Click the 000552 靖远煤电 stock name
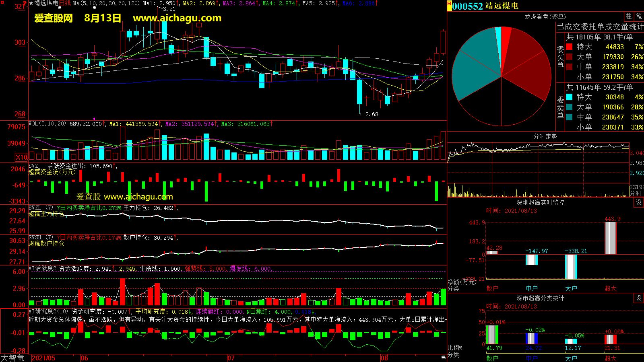The width and height of the screenshot is (644, 362). click(485, 6)
